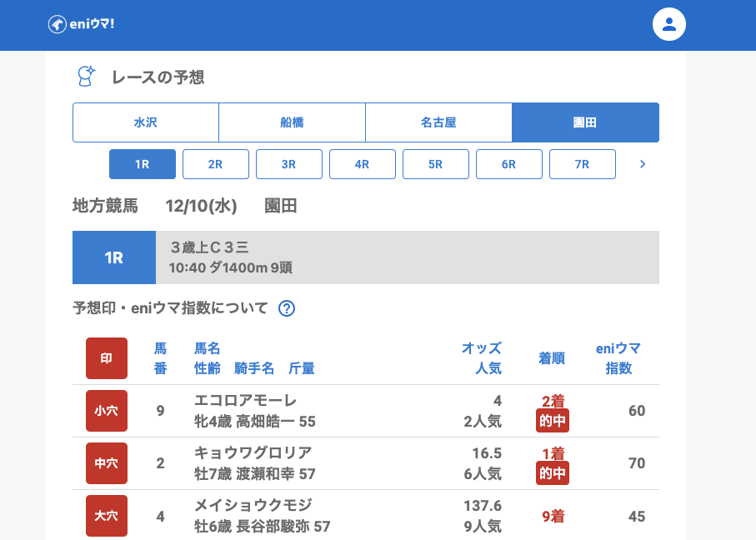Screen dimensions: 756x540
Task: Select the 水沢 racecourse tab
Action: pyautogui.click(x=146, y=122)
